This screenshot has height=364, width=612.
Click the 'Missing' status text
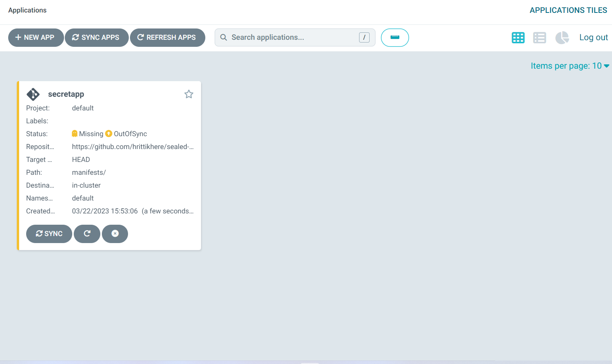(x=91, y=134)
